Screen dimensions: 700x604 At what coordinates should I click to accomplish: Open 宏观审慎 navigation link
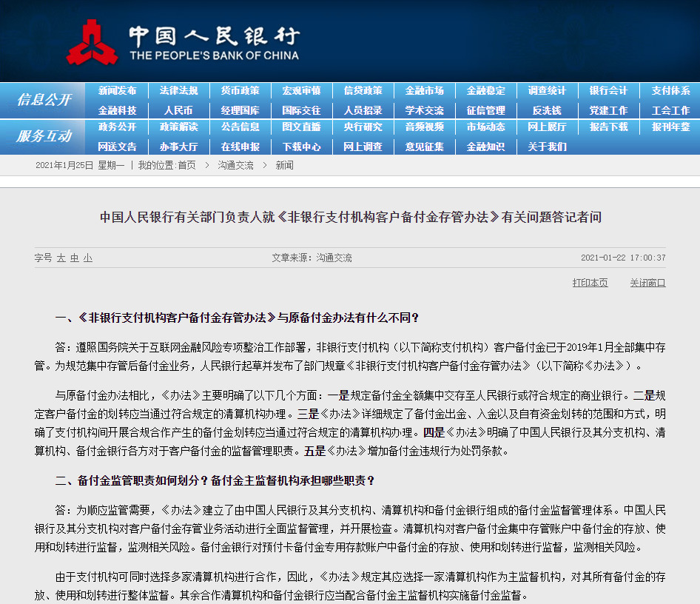pyautogui.click(x=301, y=90)
